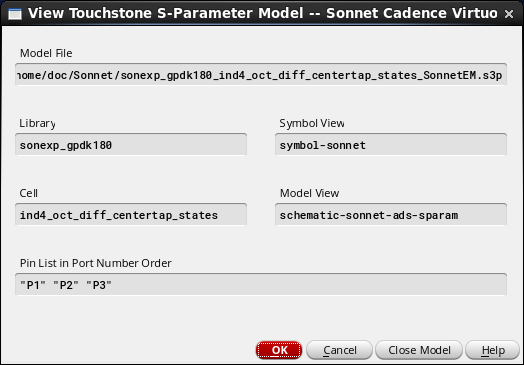Click the Model View field schematic-sonnet-ads-sparam
524x365 pixels.
click(391, 215)
